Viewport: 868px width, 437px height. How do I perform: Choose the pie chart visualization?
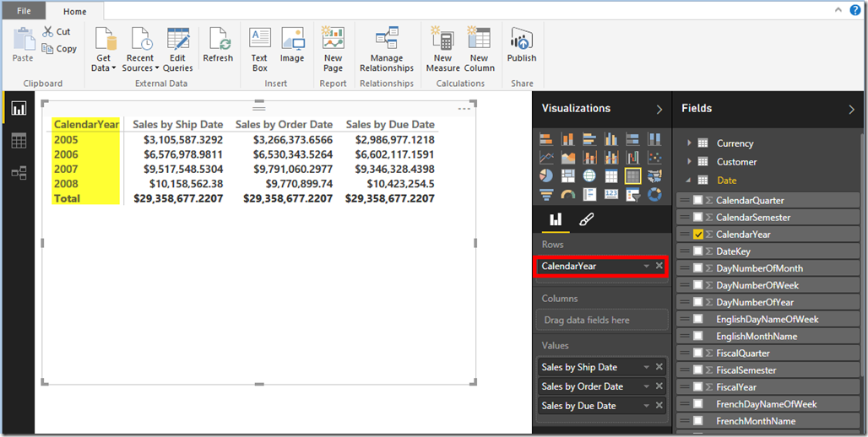tap(545, 176)
